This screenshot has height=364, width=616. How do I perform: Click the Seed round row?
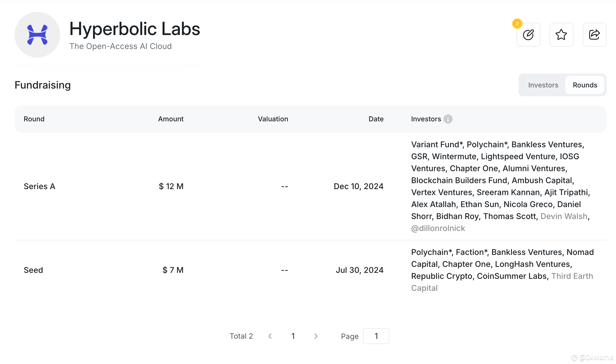(x=33, y=270)
